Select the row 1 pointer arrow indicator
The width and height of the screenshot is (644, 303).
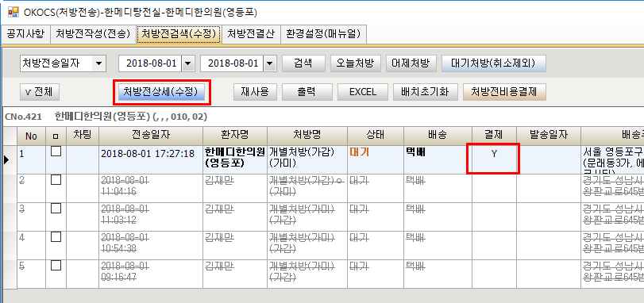point(6,160)
